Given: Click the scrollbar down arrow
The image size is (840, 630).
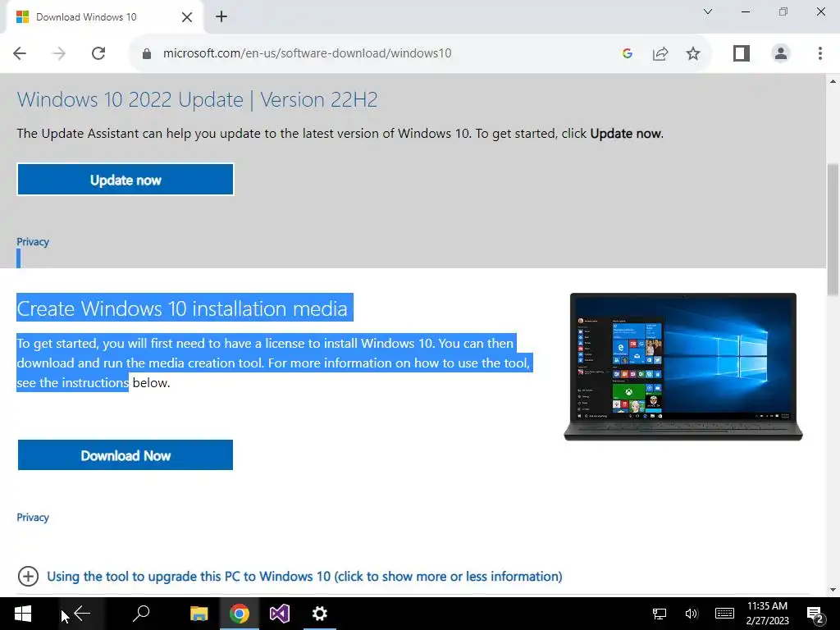Looking at the screenshot, I should [x=833, y=590].
